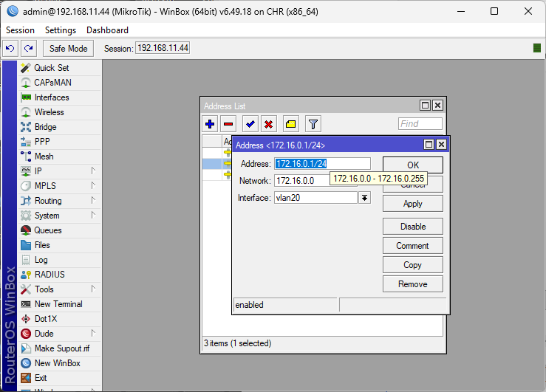
Task: Click the remove (minus) icon in Address List
Action: [228, 124]
